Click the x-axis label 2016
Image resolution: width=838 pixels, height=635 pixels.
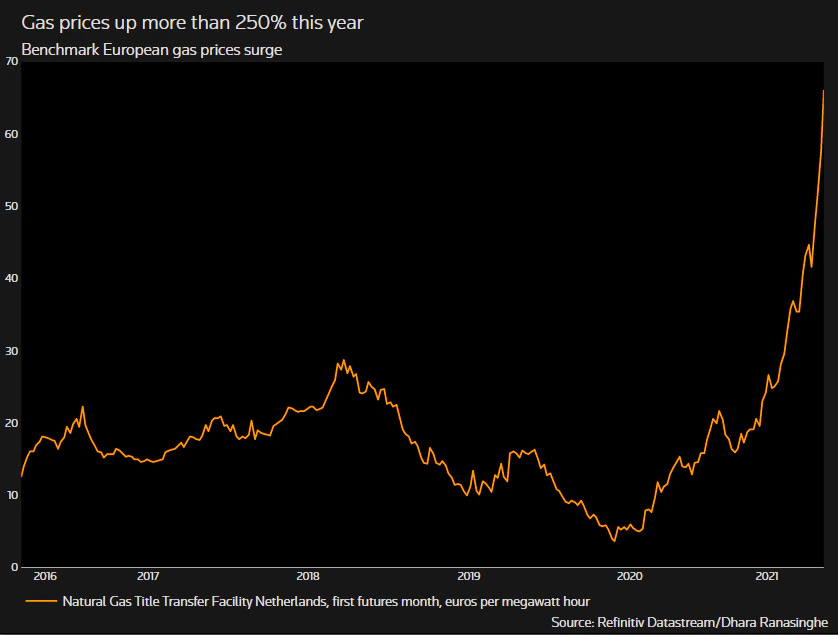(x=45, y=576)
